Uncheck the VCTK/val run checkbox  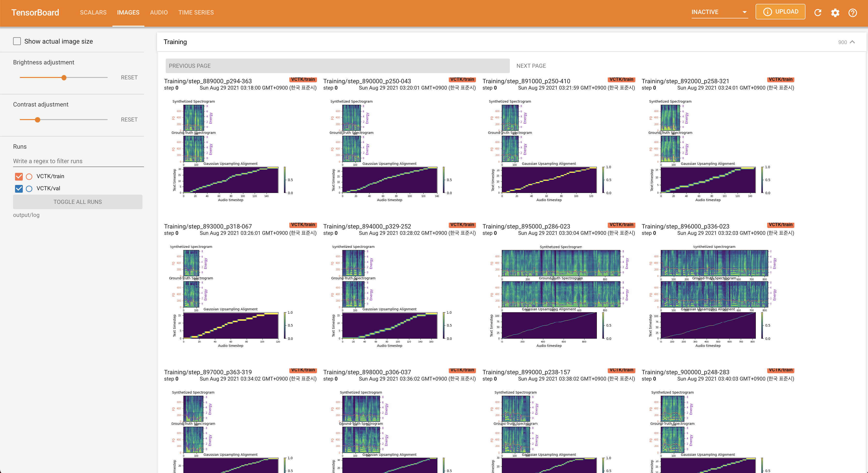point(19,189)
